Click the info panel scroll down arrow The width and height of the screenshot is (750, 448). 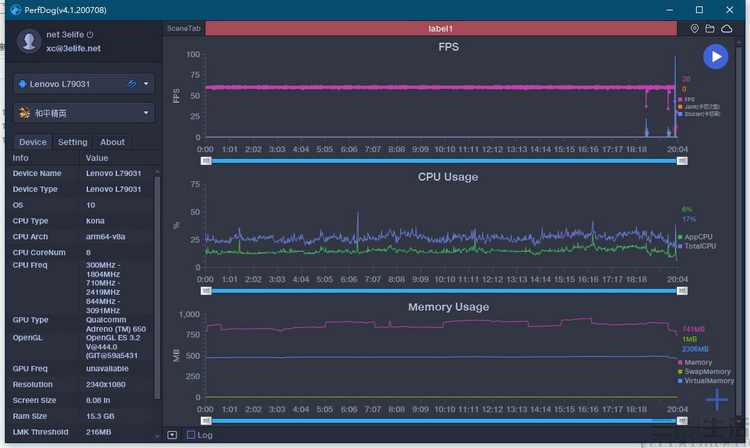point(157,436)
